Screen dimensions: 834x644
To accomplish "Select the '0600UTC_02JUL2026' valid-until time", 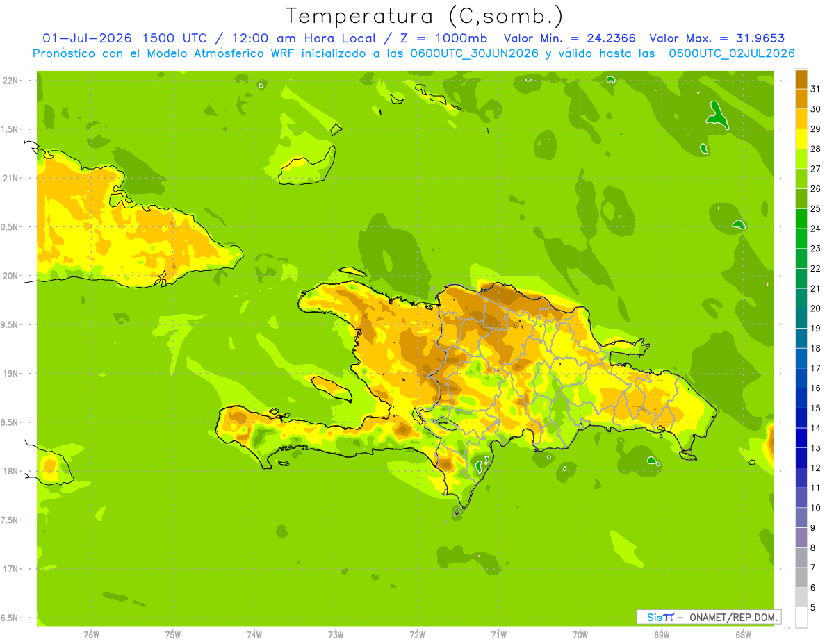I will pos(732,53).
